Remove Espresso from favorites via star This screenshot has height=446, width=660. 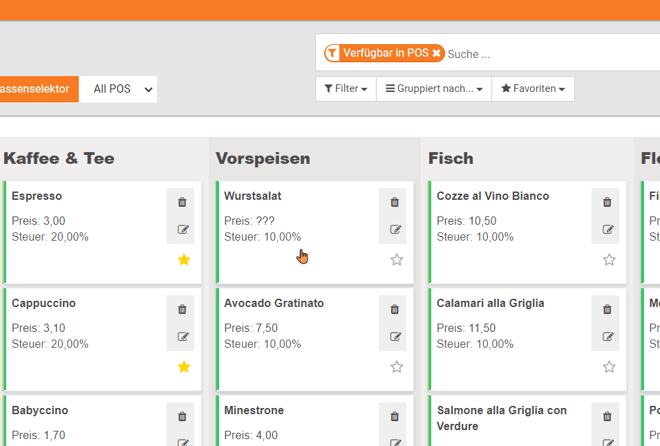(184, 260)
